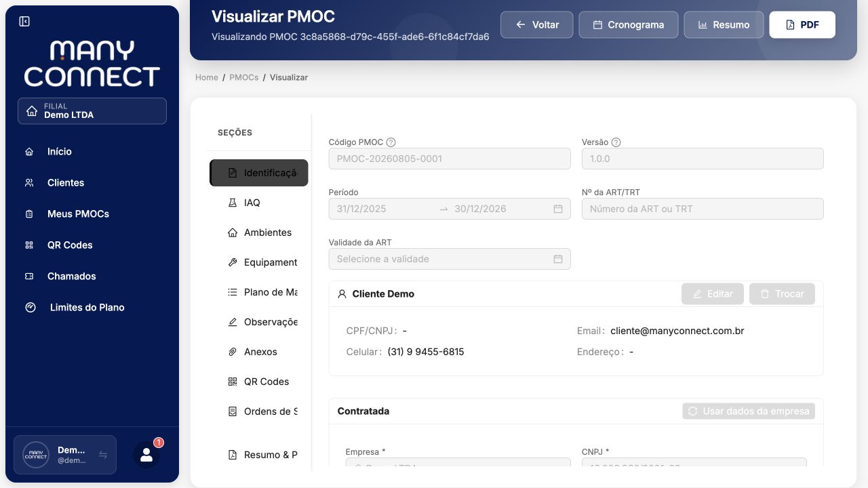
Task: Navigate to PMOCs breadcrumb
Action: 244,77
